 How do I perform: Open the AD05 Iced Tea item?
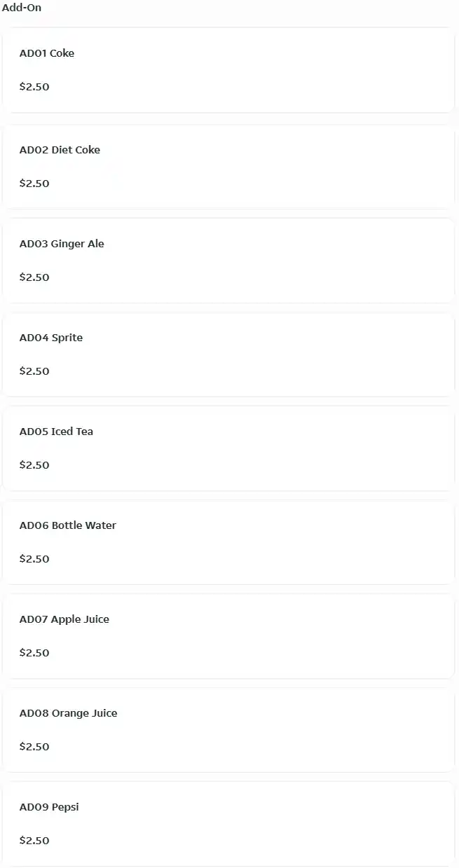(x=56, y=432)
